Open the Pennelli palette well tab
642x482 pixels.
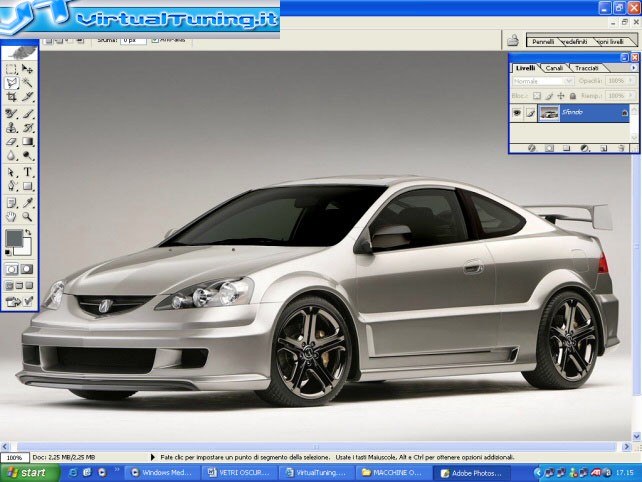(543, 41)
